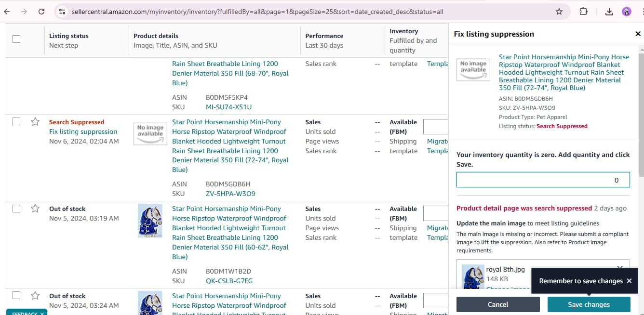The image size is (644, 315).
Task: Star the Search Suppressed listing row
Action: (x=35, y=122)
